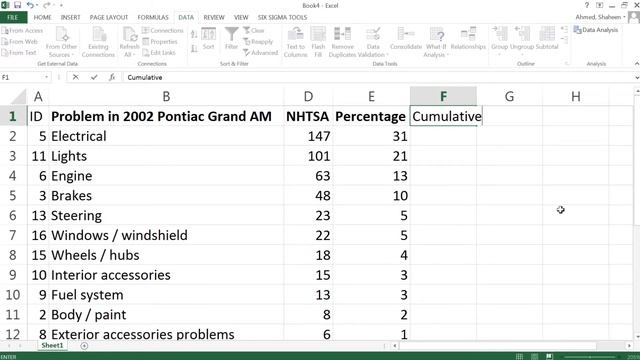Open the Sort dialog
Image resolution: width=640 pixels, height=360 pixels.
(209, 39)
